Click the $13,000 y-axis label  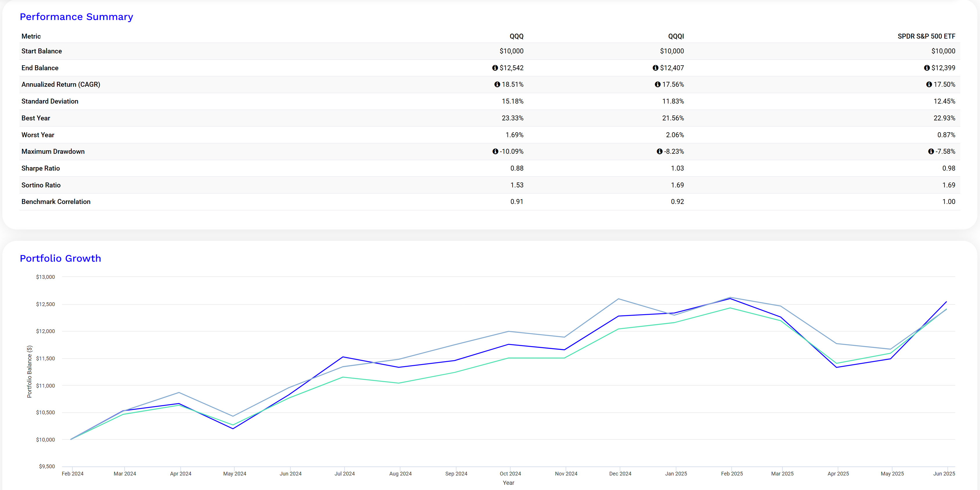pyautogui.click(x=45, y=277)
